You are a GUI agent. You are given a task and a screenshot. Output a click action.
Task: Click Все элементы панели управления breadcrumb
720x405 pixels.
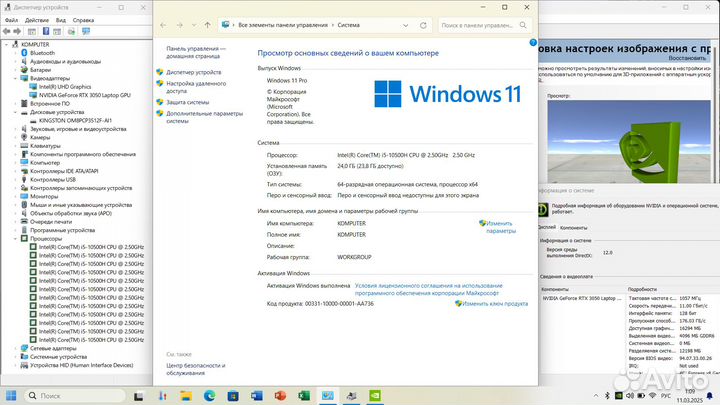click(283, 25)
